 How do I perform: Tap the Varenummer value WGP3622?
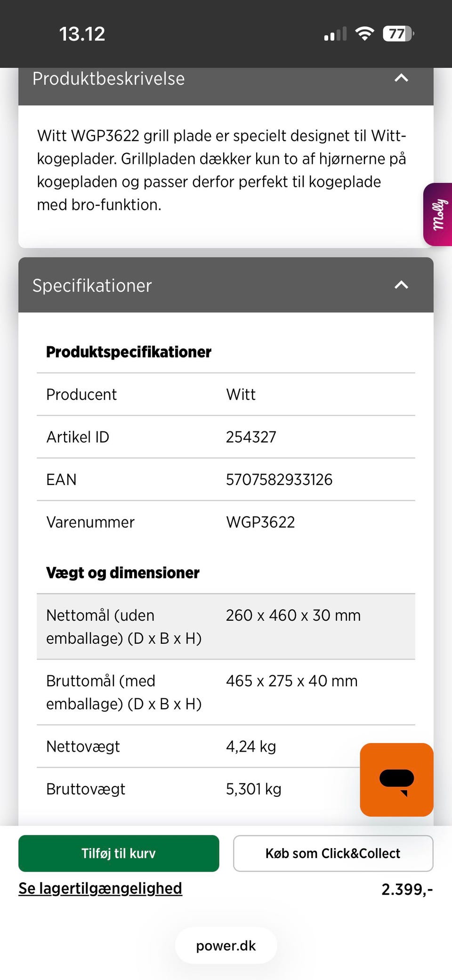tap(260, 522)
